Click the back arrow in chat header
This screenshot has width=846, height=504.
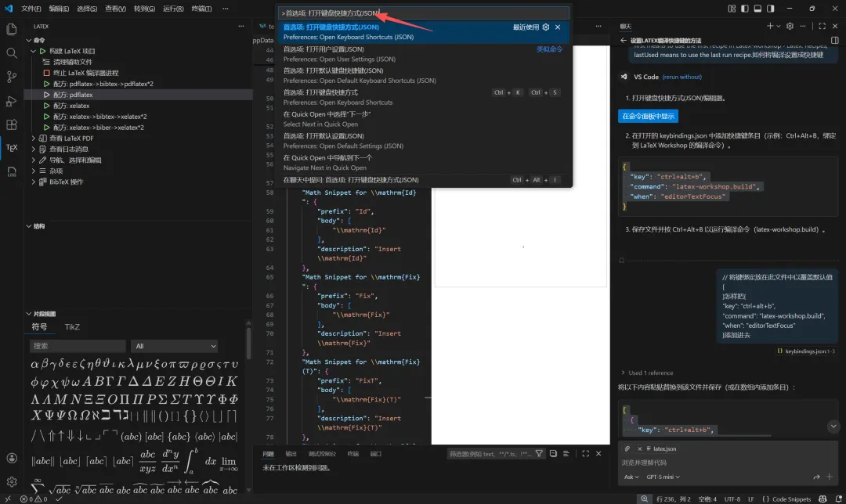624,41
